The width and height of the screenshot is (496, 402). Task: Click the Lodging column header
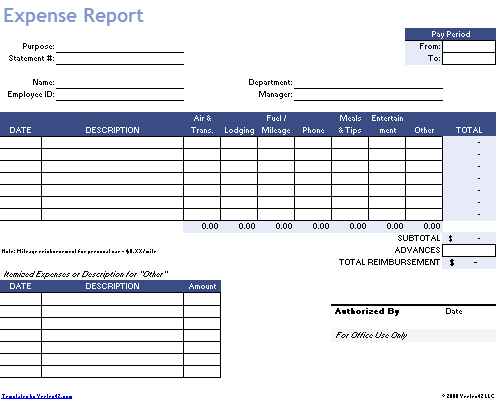[239, 130]
